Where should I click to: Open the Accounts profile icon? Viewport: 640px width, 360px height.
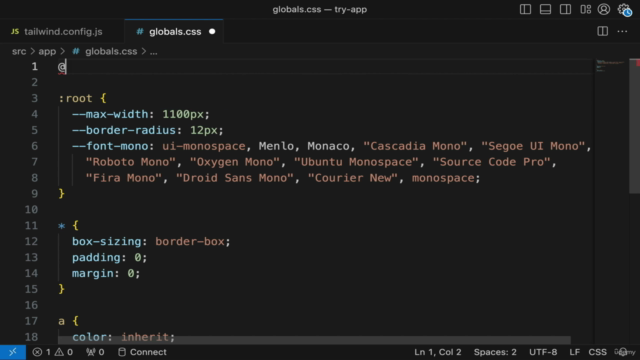click(x=604, y=9)
